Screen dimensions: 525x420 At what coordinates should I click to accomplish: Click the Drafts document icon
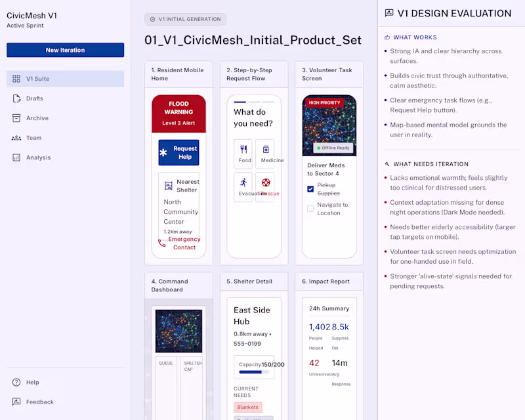[x=16, y=98]
